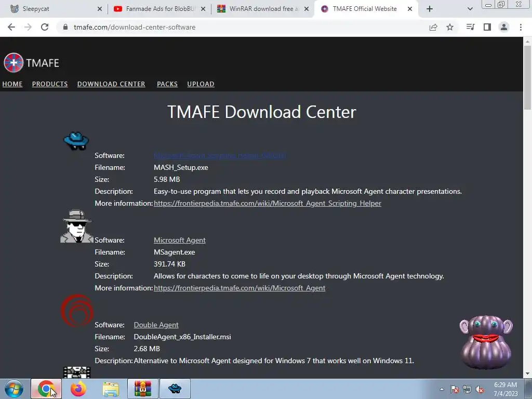Open the clock showing 6:29 AM
The image size is (532, 399).
[x=506, y=389]
